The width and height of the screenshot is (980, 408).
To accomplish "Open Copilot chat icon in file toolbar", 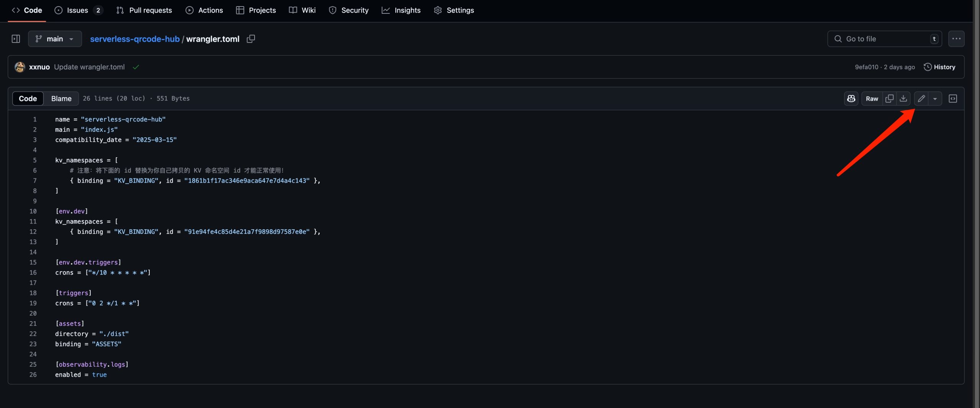I will (x=851, y=99).
